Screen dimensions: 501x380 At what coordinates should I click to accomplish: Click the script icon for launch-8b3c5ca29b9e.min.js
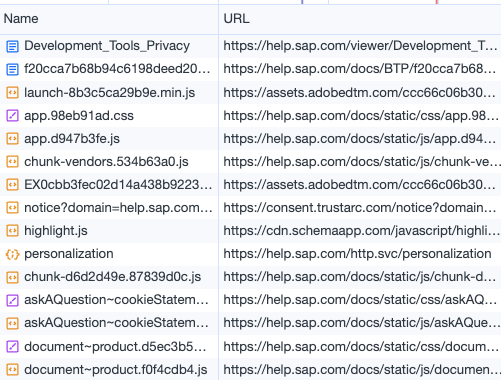coord(12,93)
